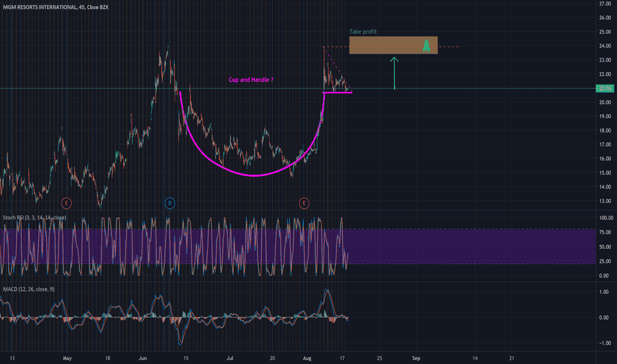The image size is (617, 364).
Task: Click the 15.00 price axis label
Action: 605,173
